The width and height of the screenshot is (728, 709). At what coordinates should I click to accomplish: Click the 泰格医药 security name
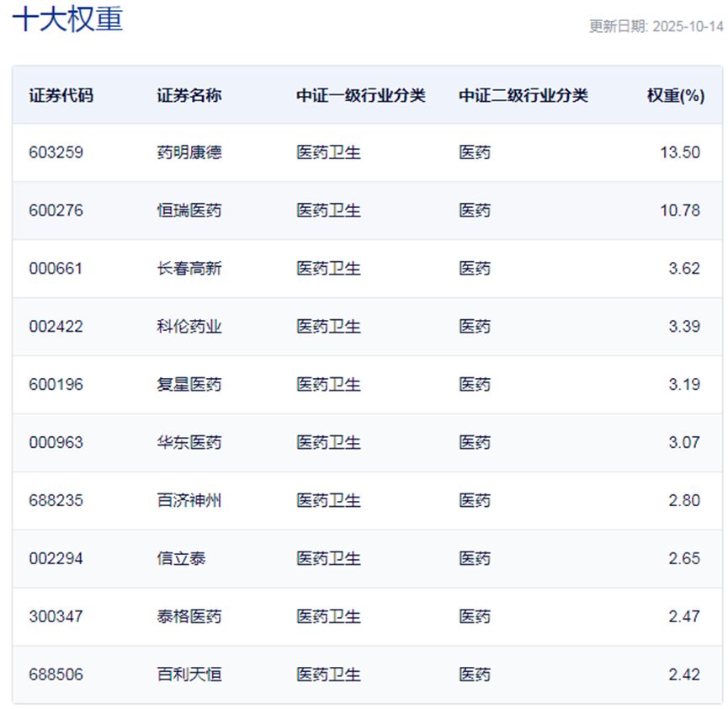point(189,617)
